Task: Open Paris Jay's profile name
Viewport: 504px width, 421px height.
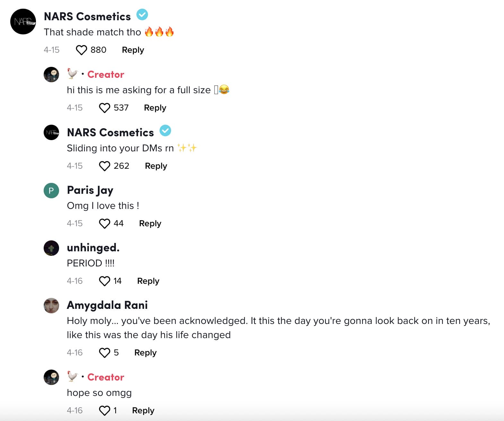Action: [x=90, y=190]
